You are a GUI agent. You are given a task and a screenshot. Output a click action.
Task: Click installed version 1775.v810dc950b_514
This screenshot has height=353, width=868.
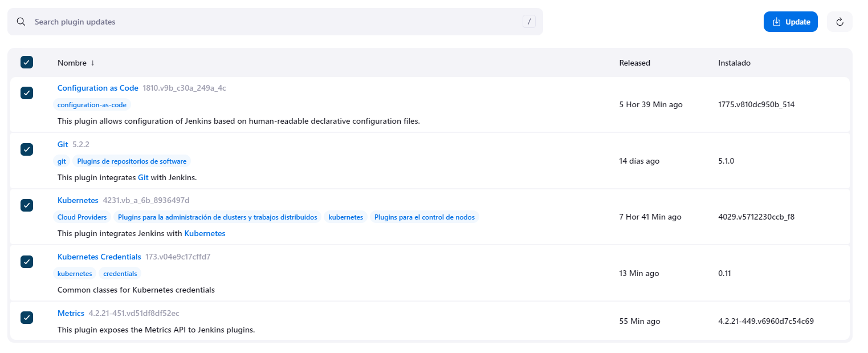[756, 105]
